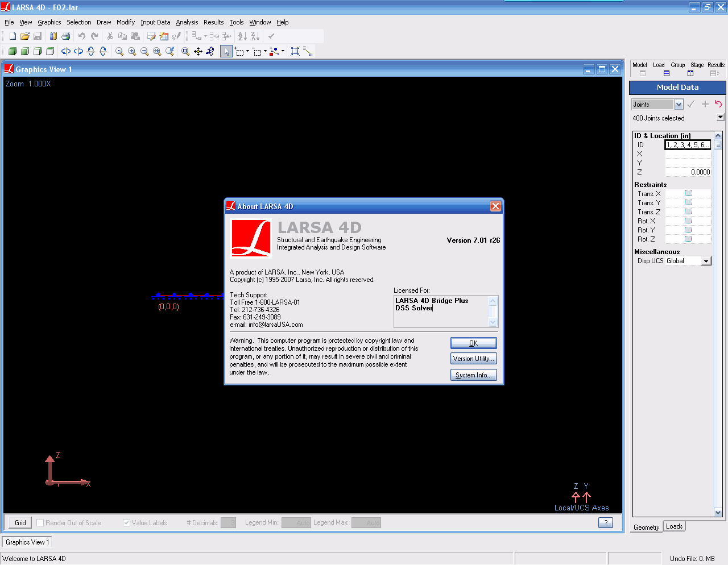This screenshot has height=565, width=728.
Task: Sort ascending with the A-Z icon
Action: (x=242, y=36)
